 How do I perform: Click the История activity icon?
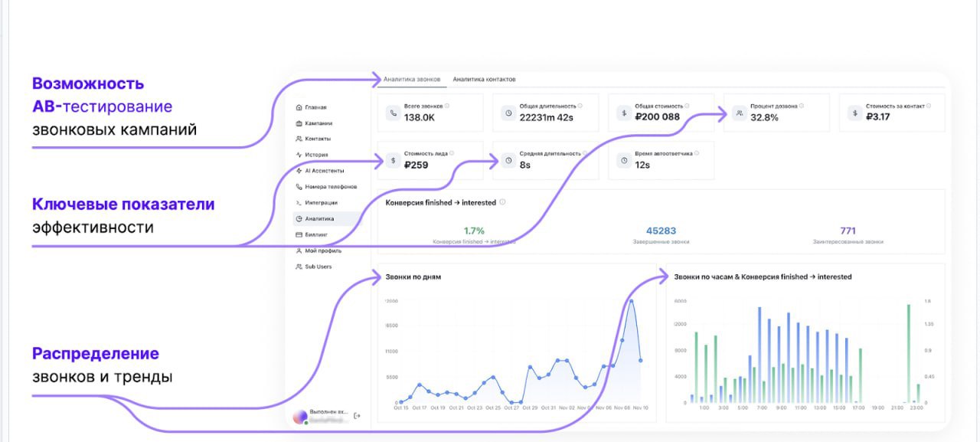pyautogui.click(x=299, y=155)
